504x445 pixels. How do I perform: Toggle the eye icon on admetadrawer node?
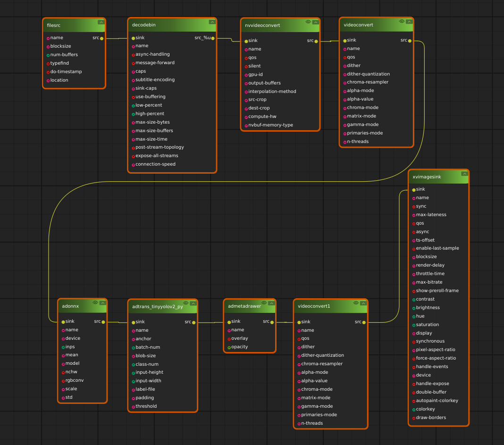tap(264, 302)
